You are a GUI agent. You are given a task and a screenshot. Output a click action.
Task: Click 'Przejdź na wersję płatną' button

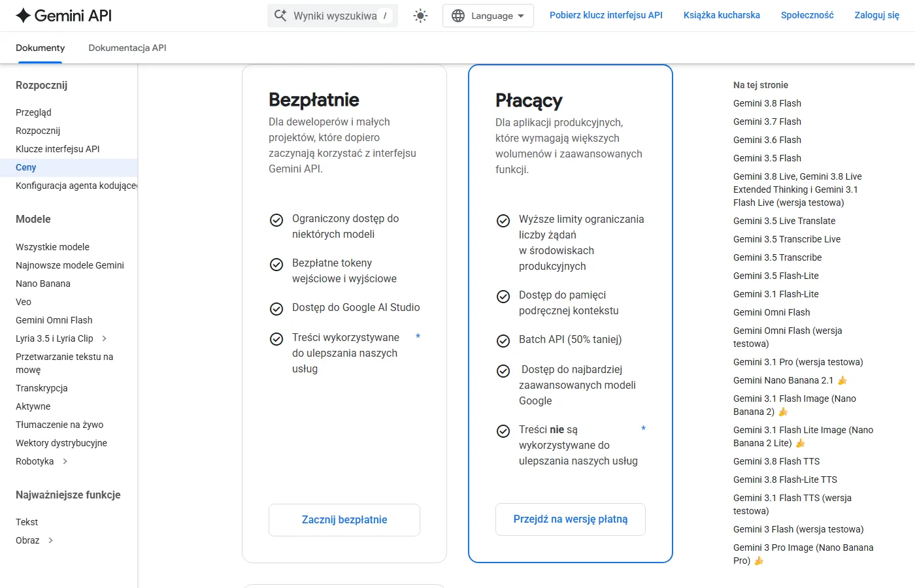coord(571,519)
